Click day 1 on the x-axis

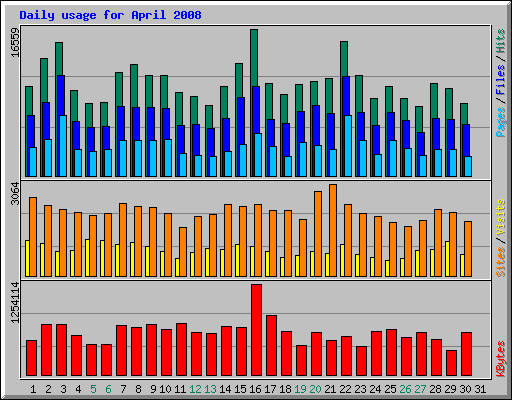pyautogui.click(x=33, y=389)
